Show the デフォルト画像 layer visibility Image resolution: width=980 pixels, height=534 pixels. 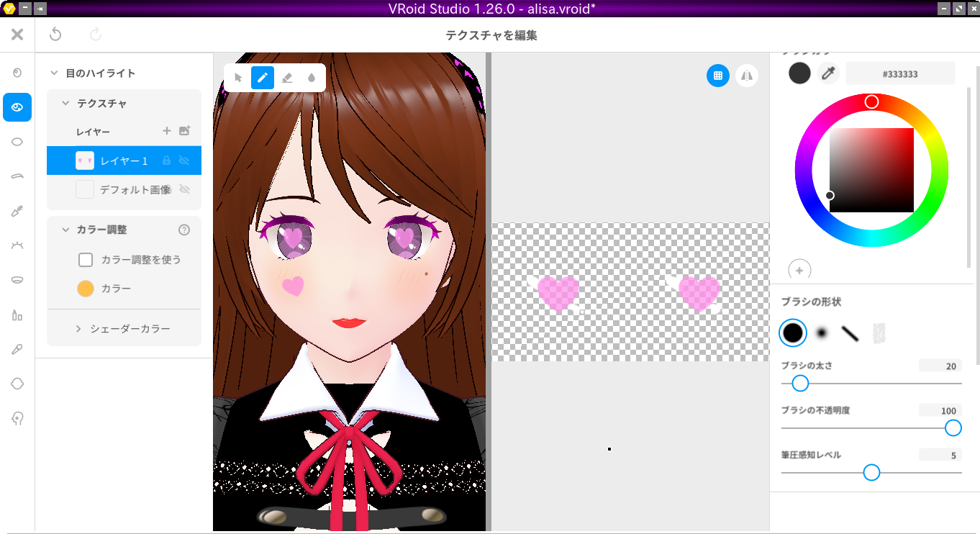[x=186, y=189]
